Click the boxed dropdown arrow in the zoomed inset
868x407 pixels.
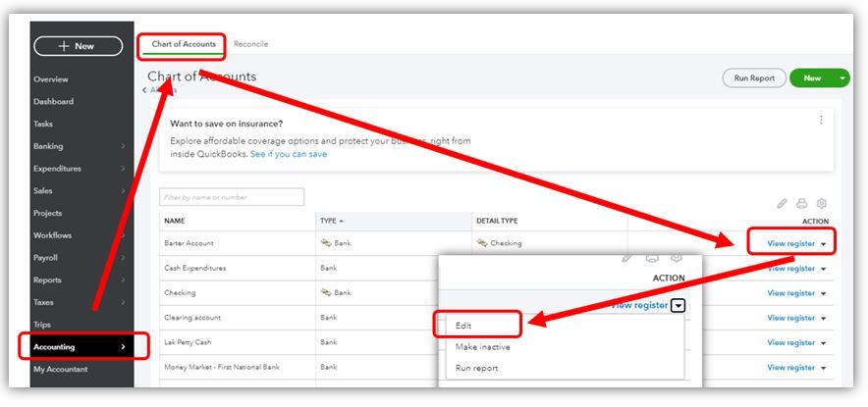678,305
